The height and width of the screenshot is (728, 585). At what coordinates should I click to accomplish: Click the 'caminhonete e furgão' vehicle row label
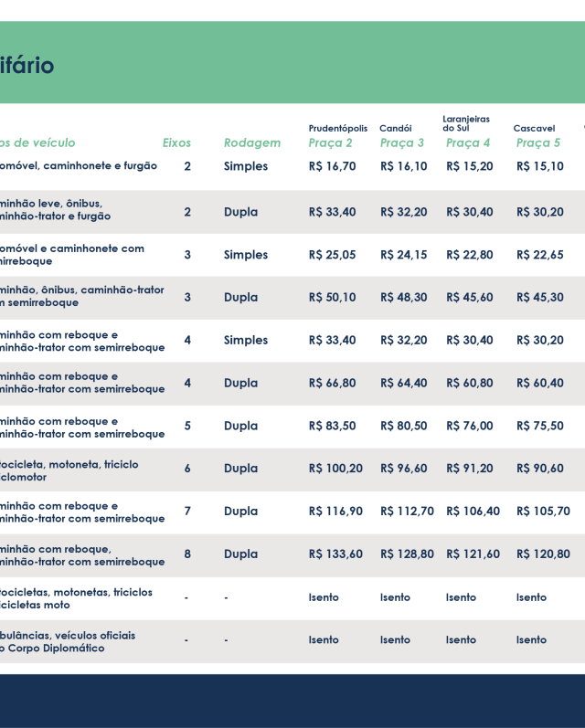click(x=78, y=166)
